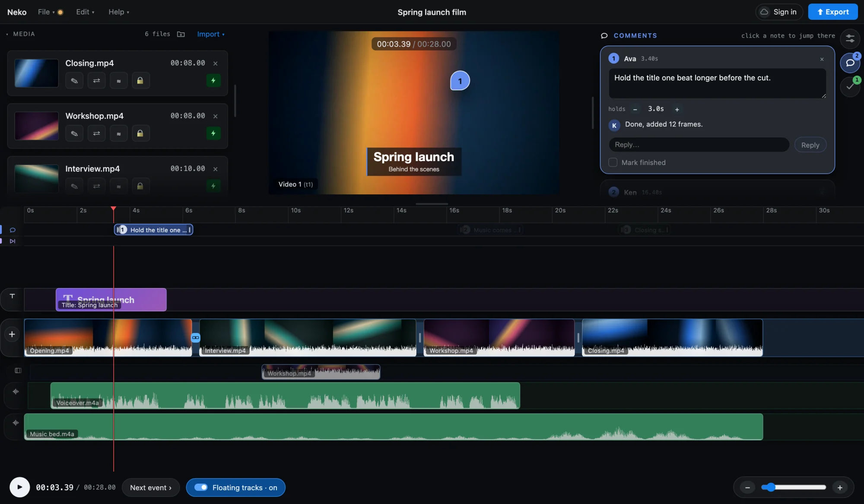864x504 pixels.
Task: Click the Reply button
Action: 810,145
